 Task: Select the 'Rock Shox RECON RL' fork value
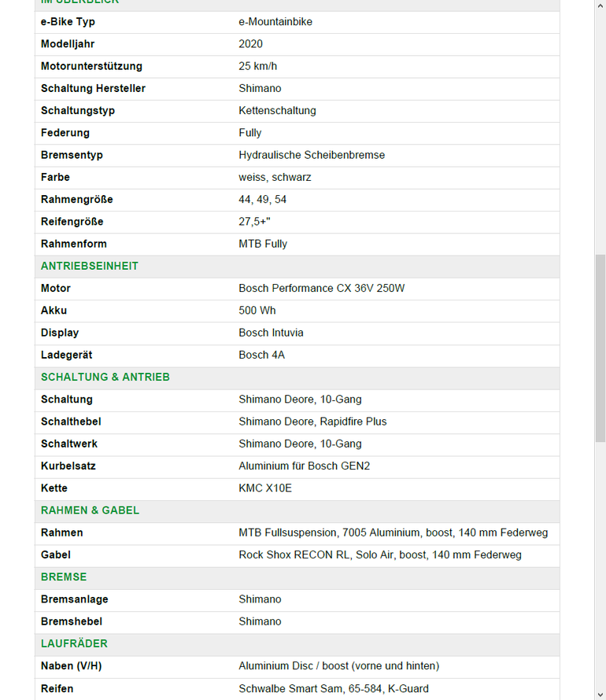tap(294, 555)
